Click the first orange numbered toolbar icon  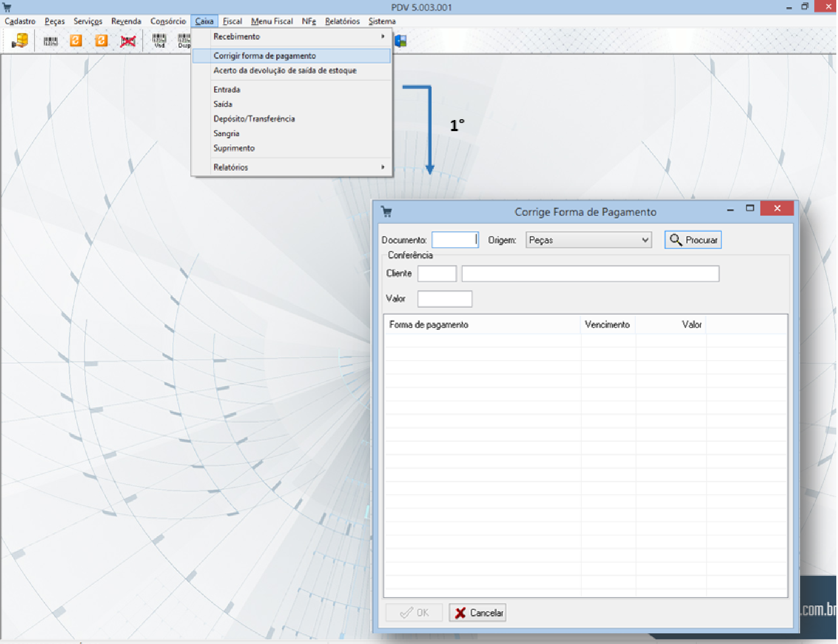[76, 41]
